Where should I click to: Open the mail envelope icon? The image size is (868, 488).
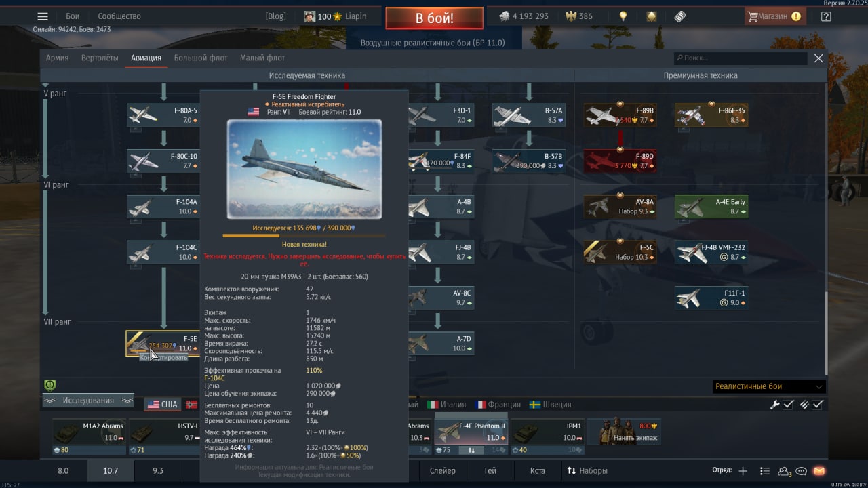(x=818, y=471)
